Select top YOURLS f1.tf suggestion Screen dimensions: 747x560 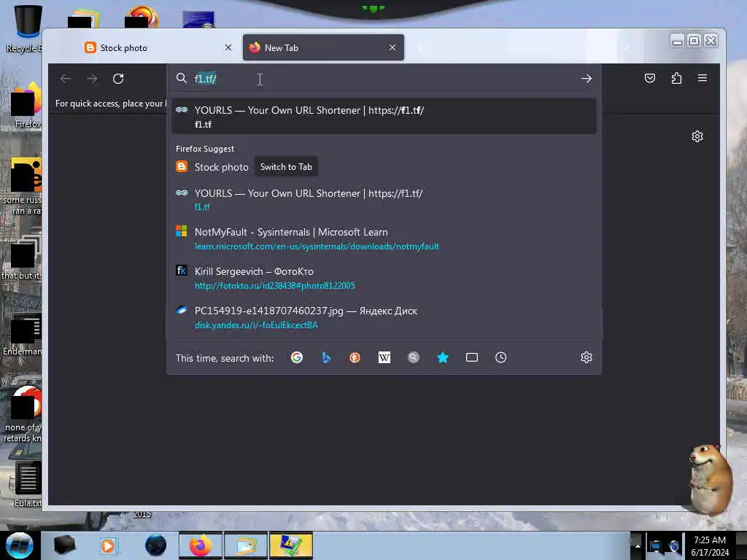point(384,117)
